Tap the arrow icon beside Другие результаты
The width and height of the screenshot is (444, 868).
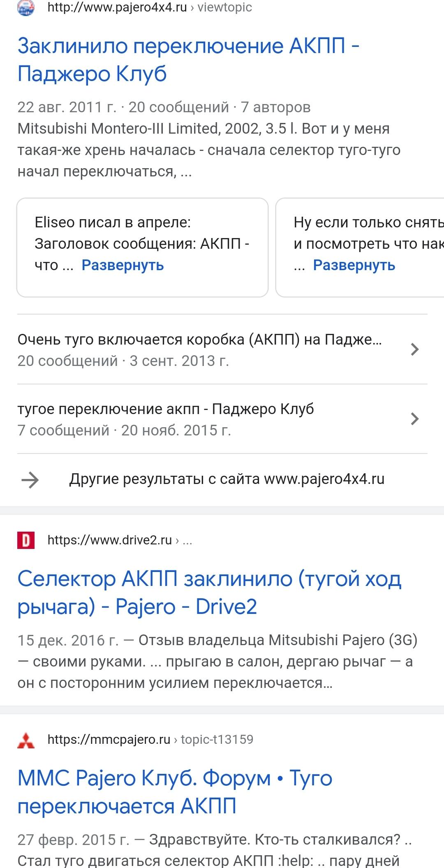click(x=30, y=479)
